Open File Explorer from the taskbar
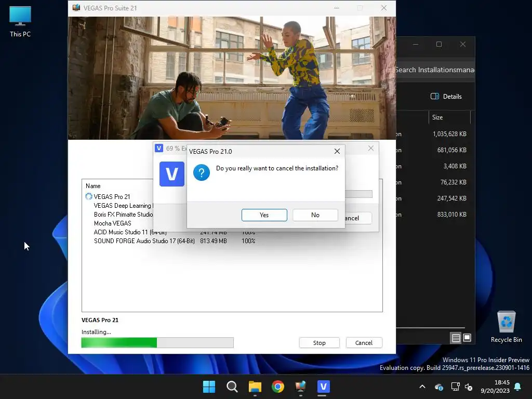Image resolution: width=532 pixels, height=399 pixels. click(255, 387)
